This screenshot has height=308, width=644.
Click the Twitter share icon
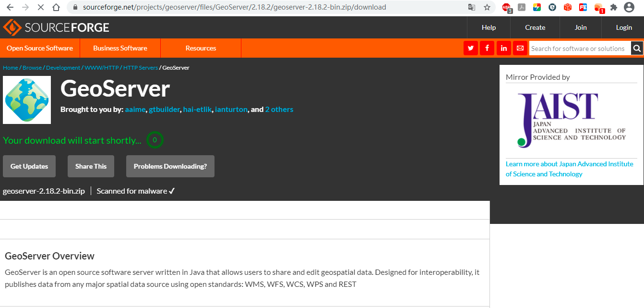coord(470,48)
